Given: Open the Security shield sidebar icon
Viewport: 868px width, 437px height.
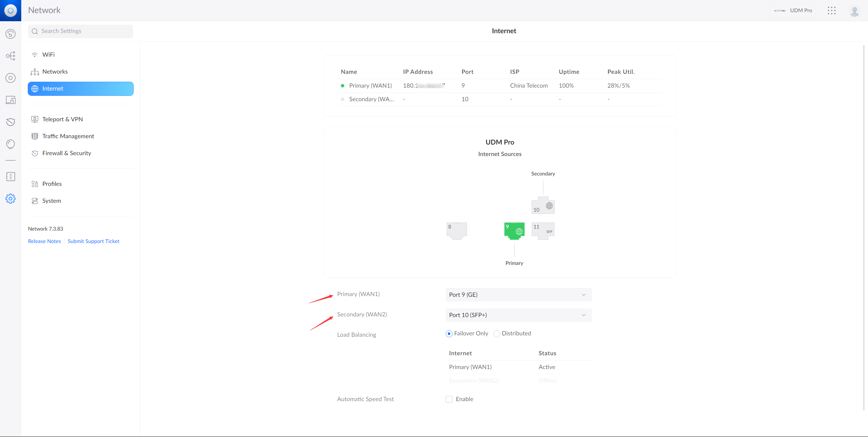Looking at the screenshot, I should 10,122.
